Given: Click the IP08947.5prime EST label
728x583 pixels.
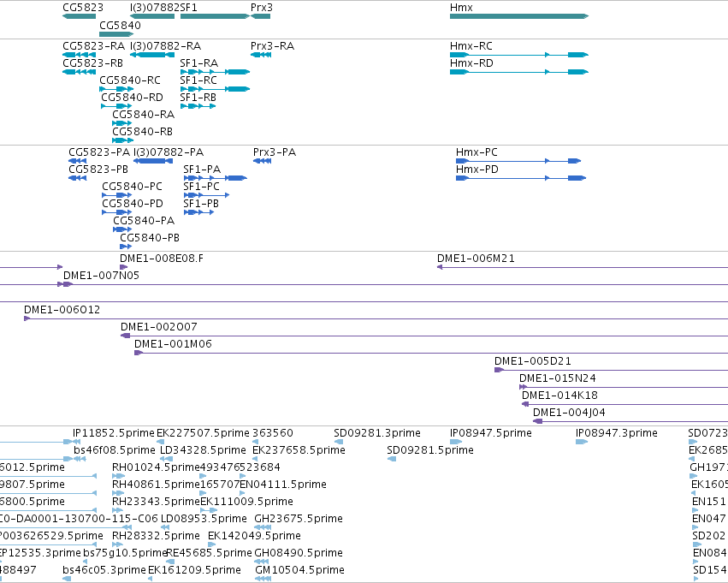Looking at the screenshot, I should coord(491,433).
